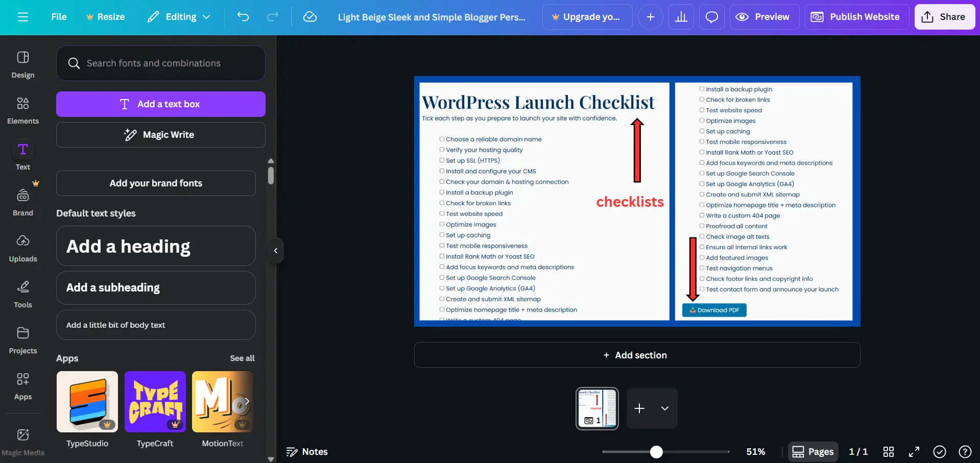Click the side panel scroll up arrow
The height and width of the screenshot is (463, 980).
(x=271, y=161)
